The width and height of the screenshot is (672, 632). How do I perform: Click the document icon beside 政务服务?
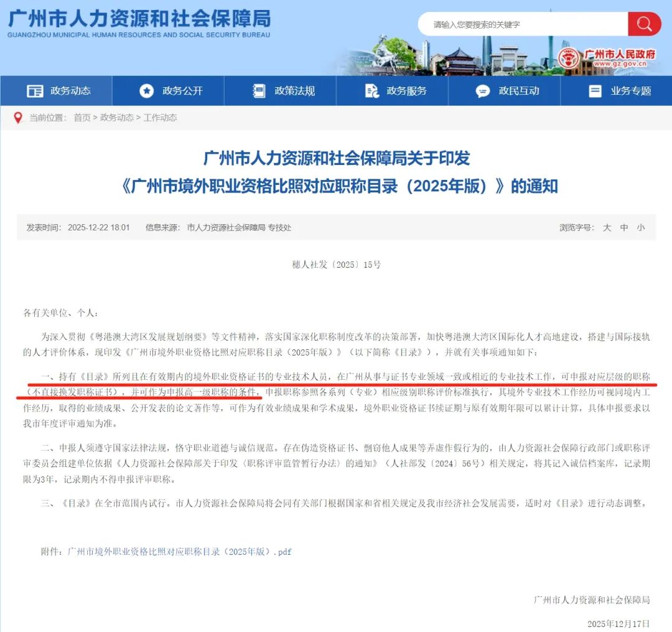click(x=372, y=91)
